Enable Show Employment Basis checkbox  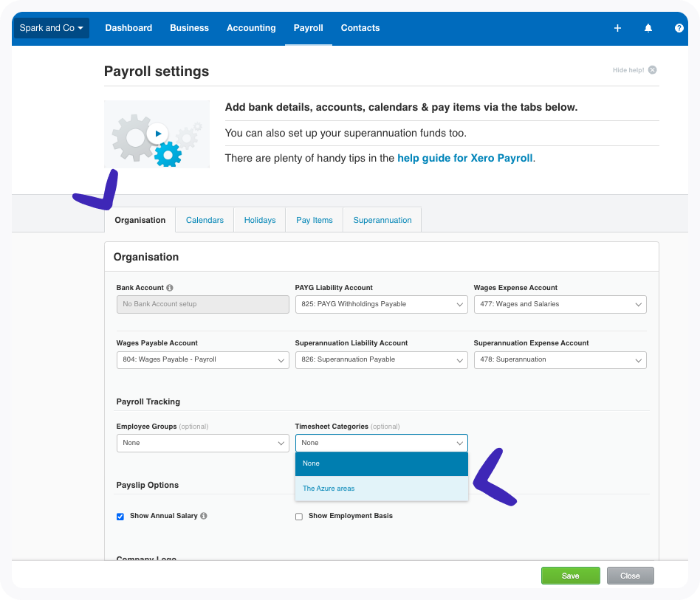coord(299,517)
